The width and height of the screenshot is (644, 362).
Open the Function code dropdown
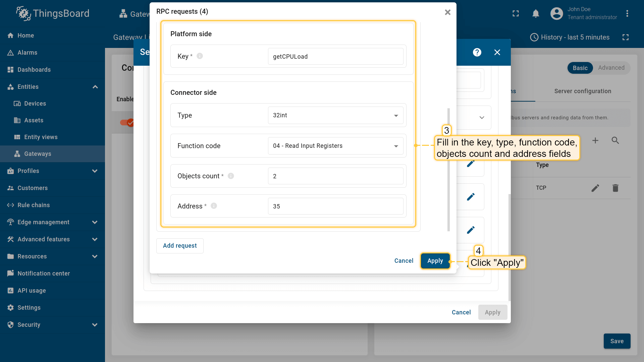pyautogui.click(x=335, y=146)
